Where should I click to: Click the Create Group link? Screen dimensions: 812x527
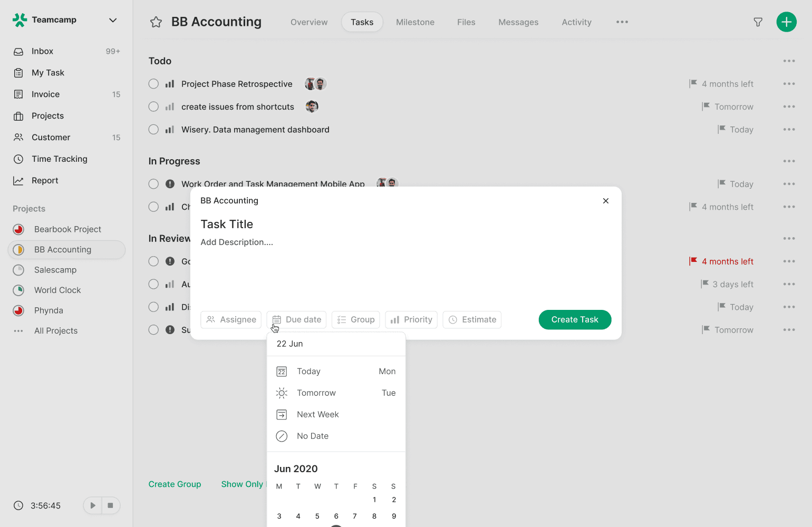point(175,484)
